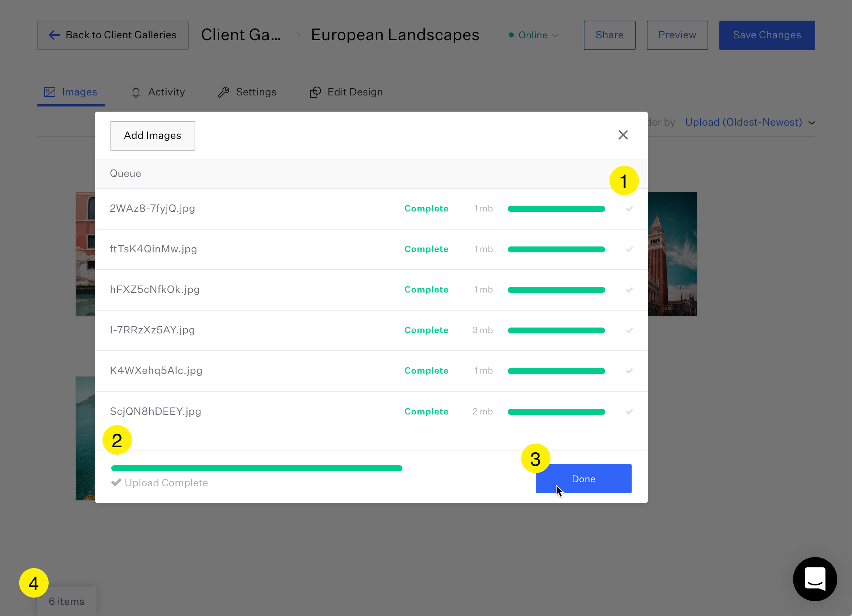Click the Settings wrench icon
This screenshot has height=616, width=852.
coord(224,92)
